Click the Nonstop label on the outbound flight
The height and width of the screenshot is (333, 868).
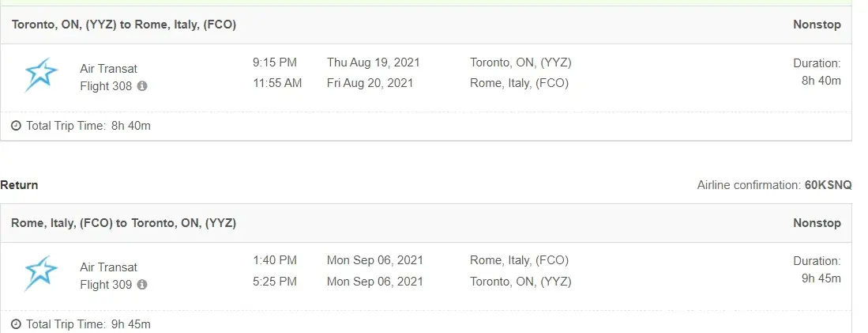point(817,25)
